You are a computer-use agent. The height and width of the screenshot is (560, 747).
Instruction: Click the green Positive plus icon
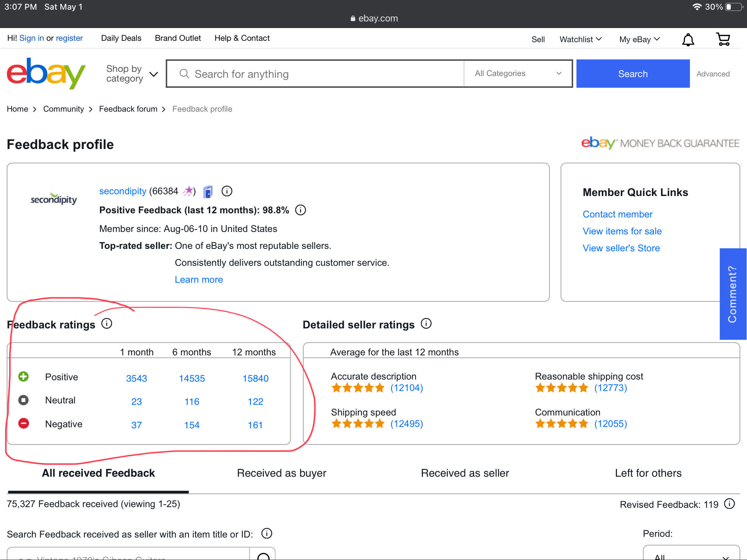tap(24, 376)
